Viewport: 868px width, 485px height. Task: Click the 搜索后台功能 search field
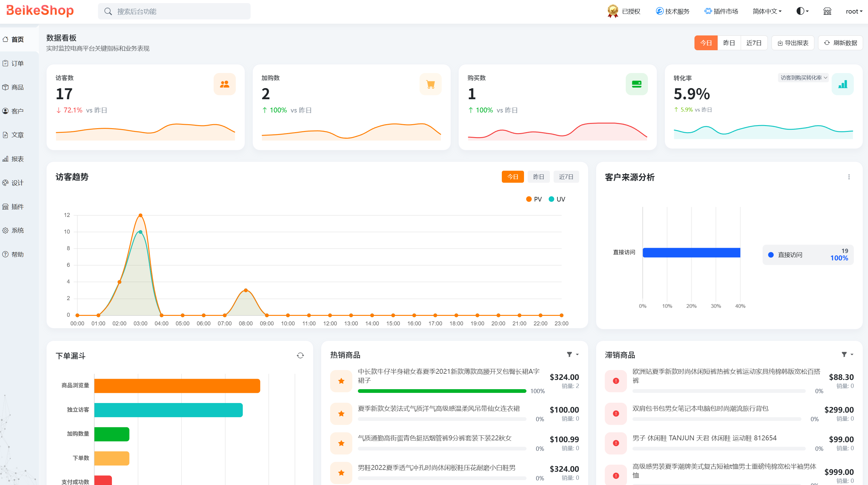[x=174, y=11]
